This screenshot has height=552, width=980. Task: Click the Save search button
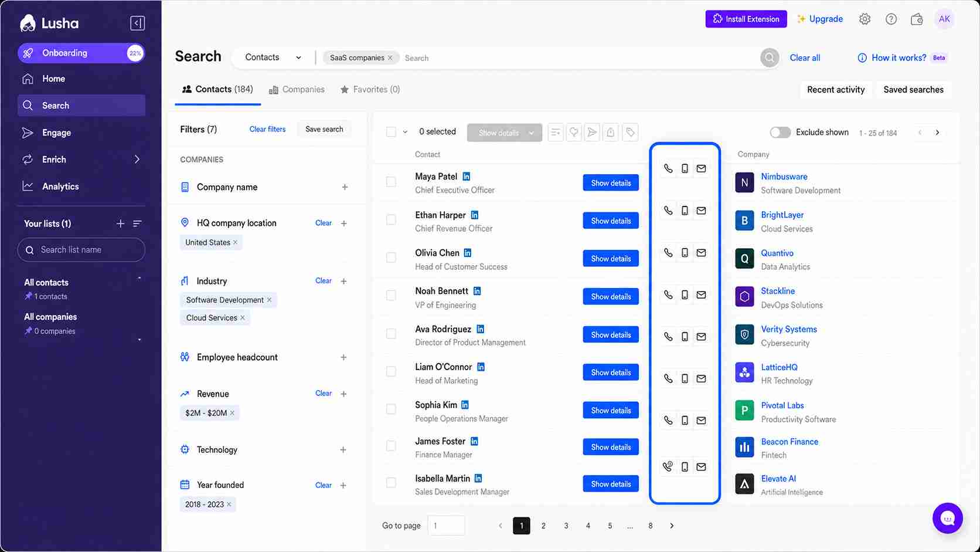click(324, 129)
